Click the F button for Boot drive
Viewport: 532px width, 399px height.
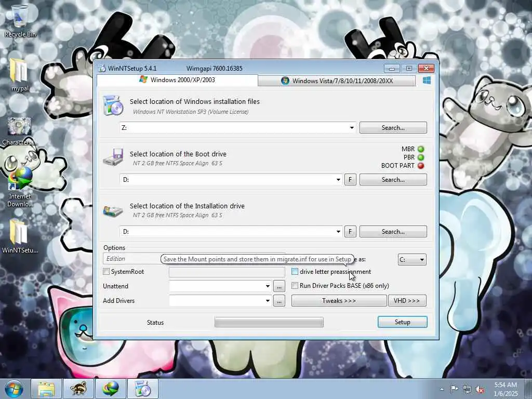point(350,180)
